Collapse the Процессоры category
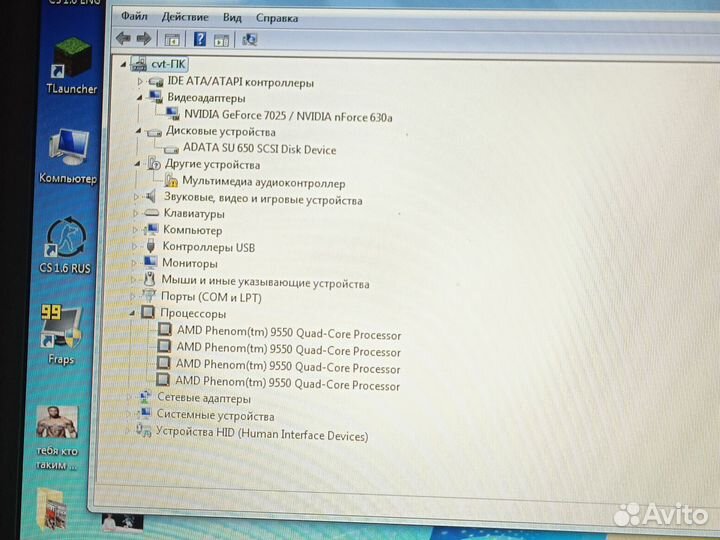Viewport: 720px width, 540px height. point(132,313)
